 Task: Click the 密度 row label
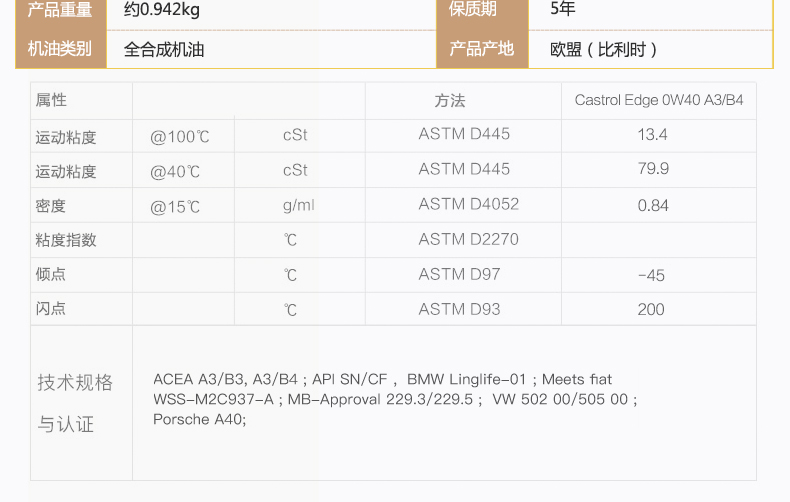[51, 206]
